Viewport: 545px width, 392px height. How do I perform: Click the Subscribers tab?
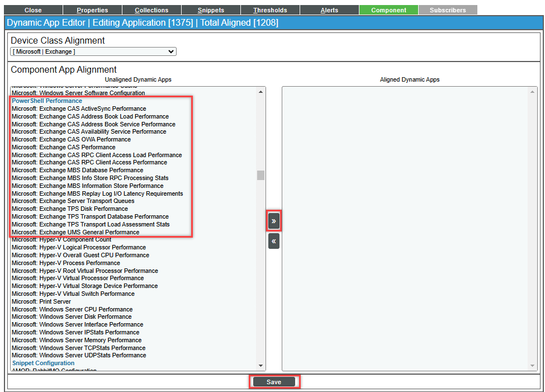coord(448,10)
